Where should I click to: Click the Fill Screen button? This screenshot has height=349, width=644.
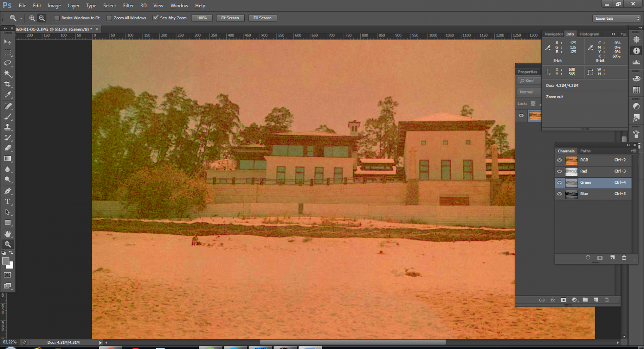[x=262, y=18]
